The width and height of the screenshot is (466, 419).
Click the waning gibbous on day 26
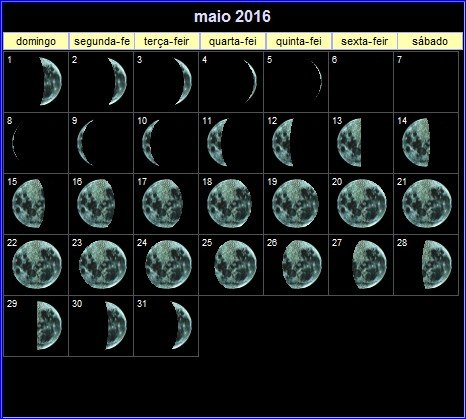pyautogui.click(x=302, y=264)
